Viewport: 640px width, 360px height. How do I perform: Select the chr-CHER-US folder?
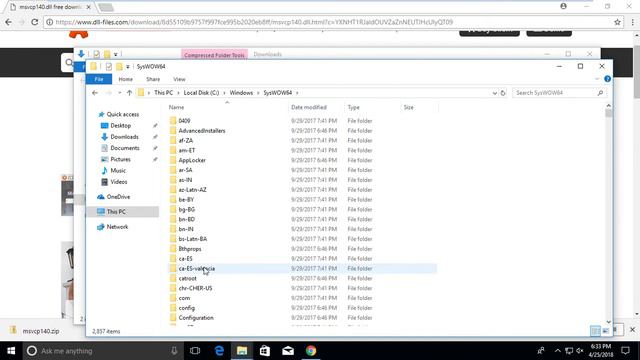click(195, 288)
